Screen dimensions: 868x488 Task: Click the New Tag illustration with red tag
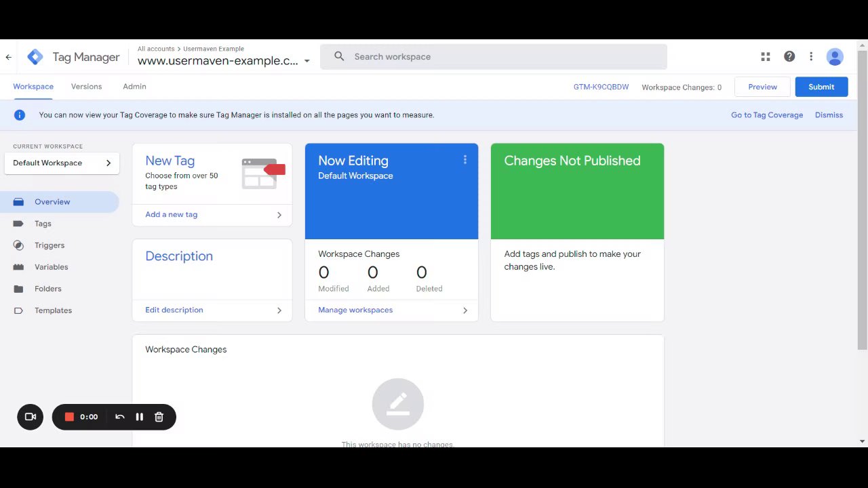tap(263, 174)
